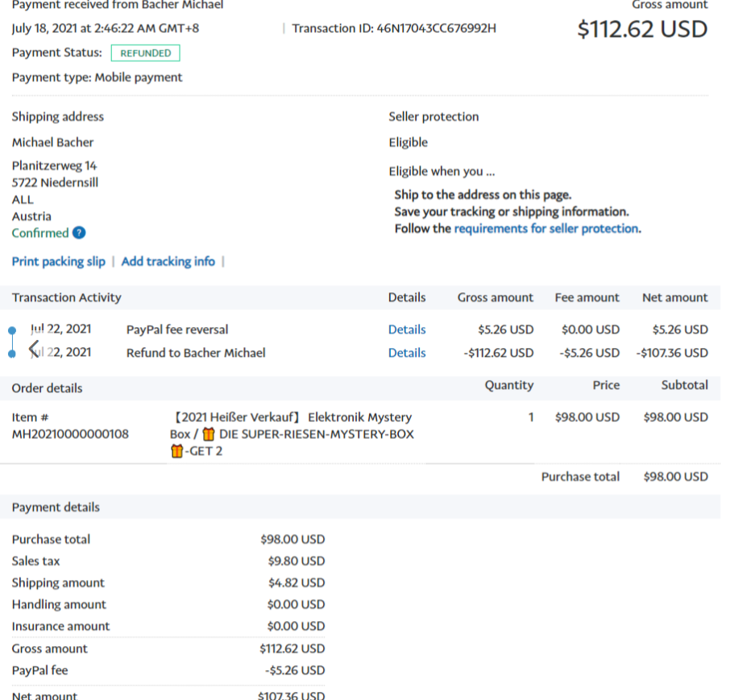Open the Add tracking info link

pos(168,261)
